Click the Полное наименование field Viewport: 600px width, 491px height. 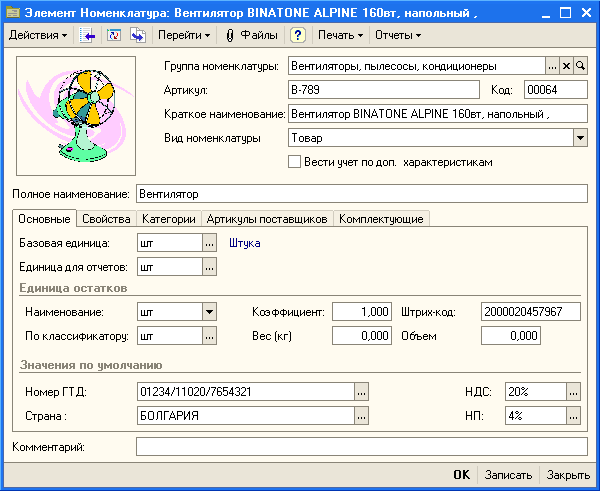click(362, 194)
